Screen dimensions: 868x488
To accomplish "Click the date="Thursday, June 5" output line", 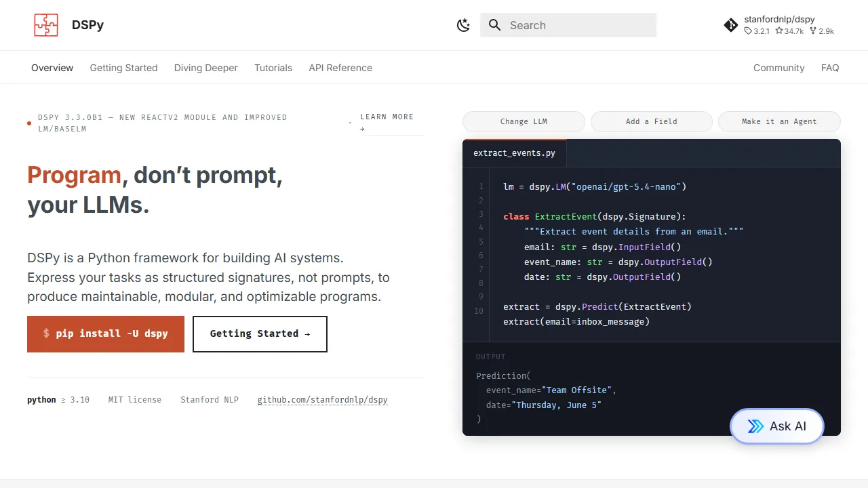I will point(544,405).
